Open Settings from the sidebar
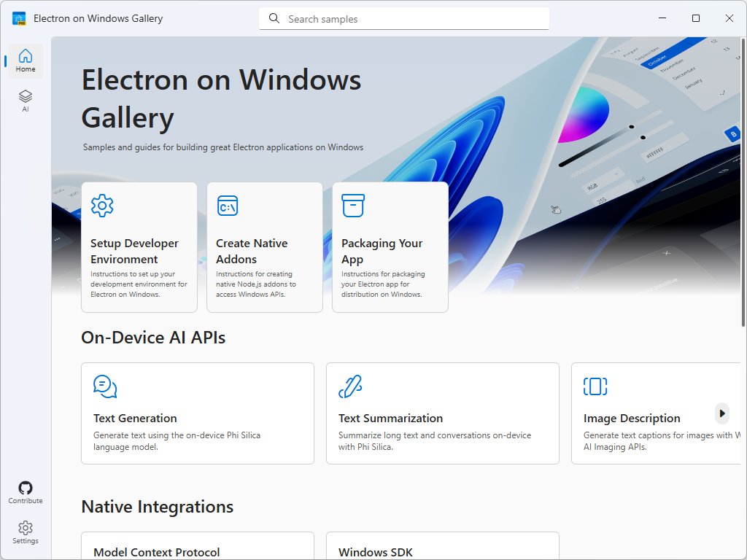 click(x=26, y=533)
